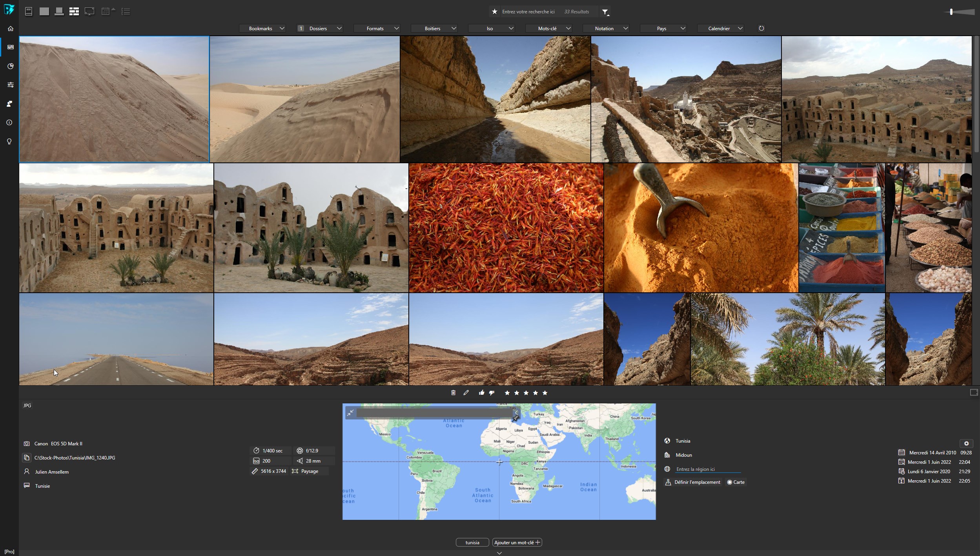
Task: Select the orange spice with scoop thumbnail
Action: (701, 228)
